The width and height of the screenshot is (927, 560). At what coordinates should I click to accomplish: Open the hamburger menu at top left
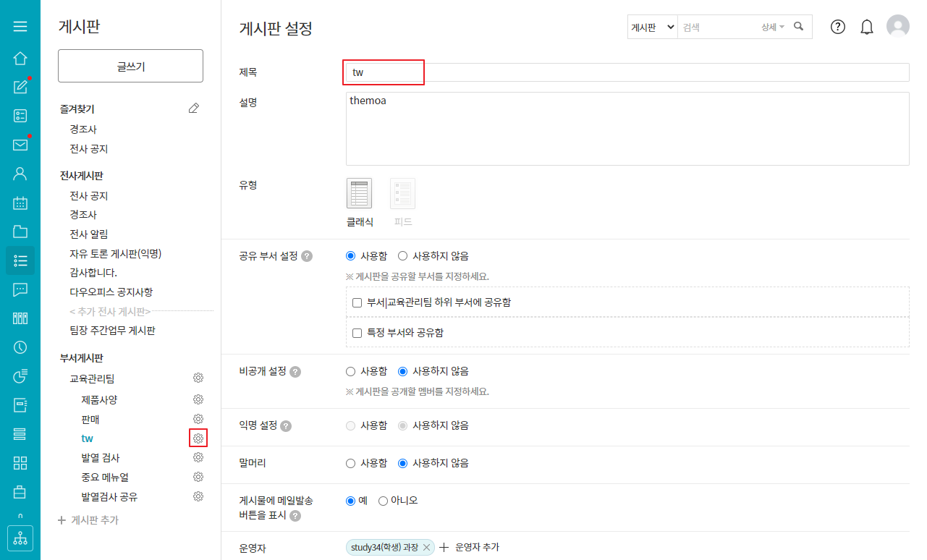[x=20, y=27]
